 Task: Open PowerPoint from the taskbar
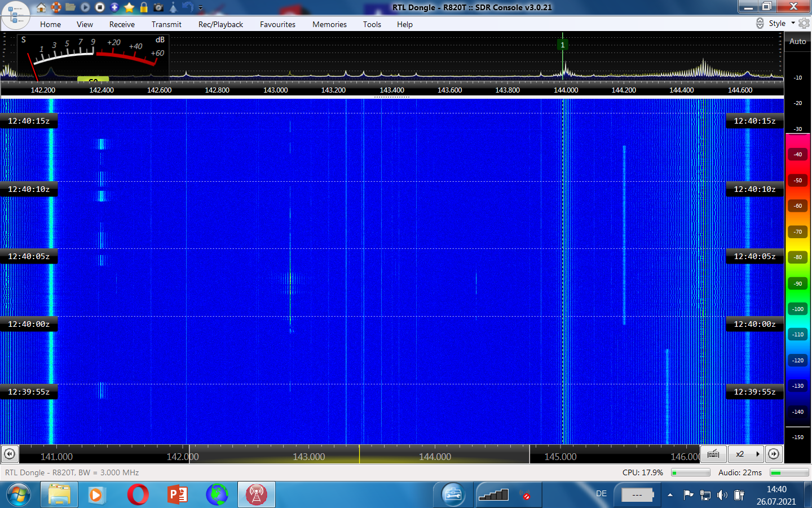click(178, 495)
